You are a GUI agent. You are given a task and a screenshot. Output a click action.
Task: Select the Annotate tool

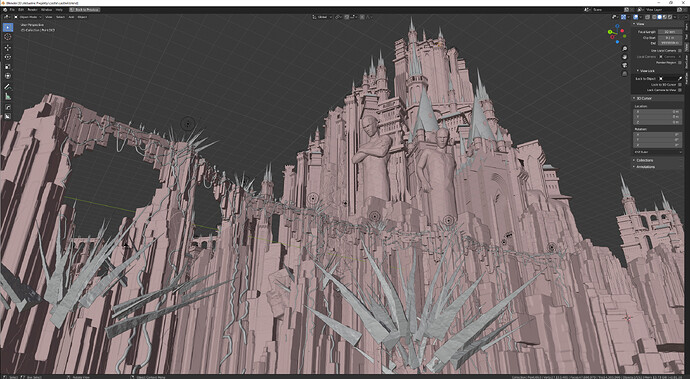click(x=7, y=87)
